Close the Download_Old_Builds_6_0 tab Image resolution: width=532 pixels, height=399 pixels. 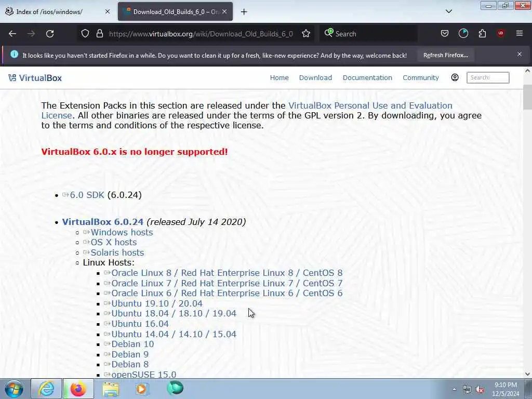pos(224,11)
